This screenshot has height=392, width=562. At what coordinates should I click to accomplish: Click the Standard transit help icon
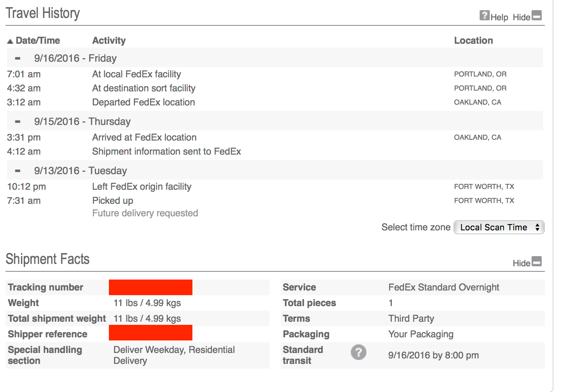coord(358,352)
